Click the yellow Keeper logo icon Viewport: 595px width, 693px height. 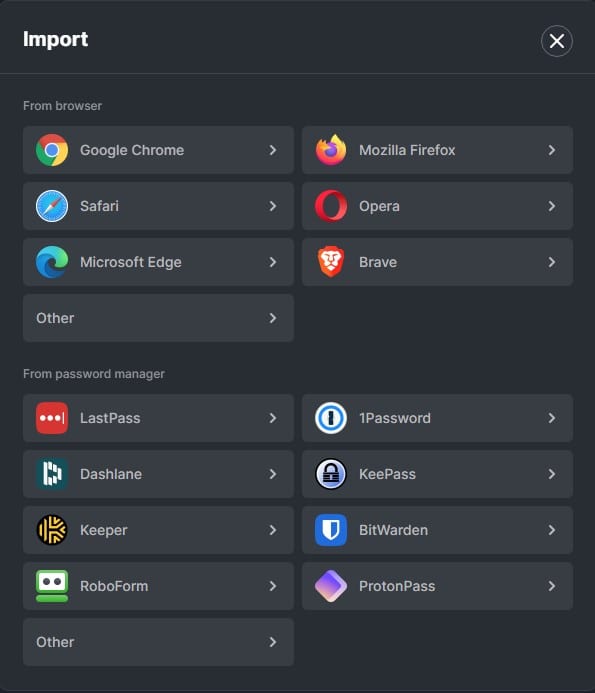(52, 530)
